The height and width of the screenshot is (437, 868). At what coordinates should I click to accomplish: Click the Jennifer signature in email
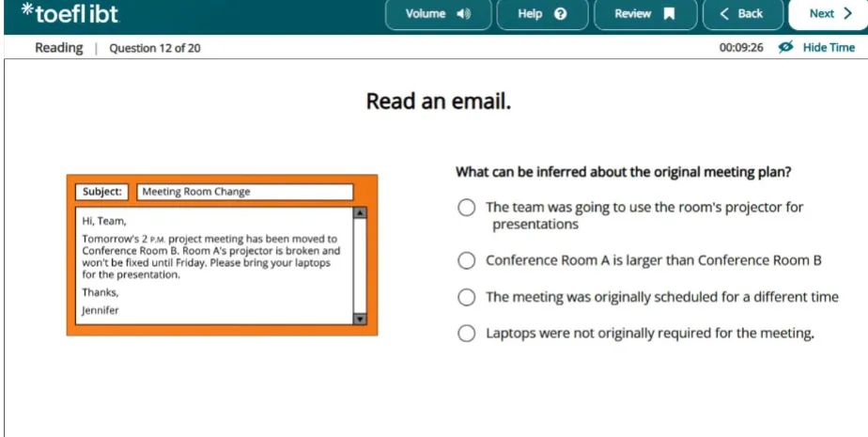[x=101, y=310]
